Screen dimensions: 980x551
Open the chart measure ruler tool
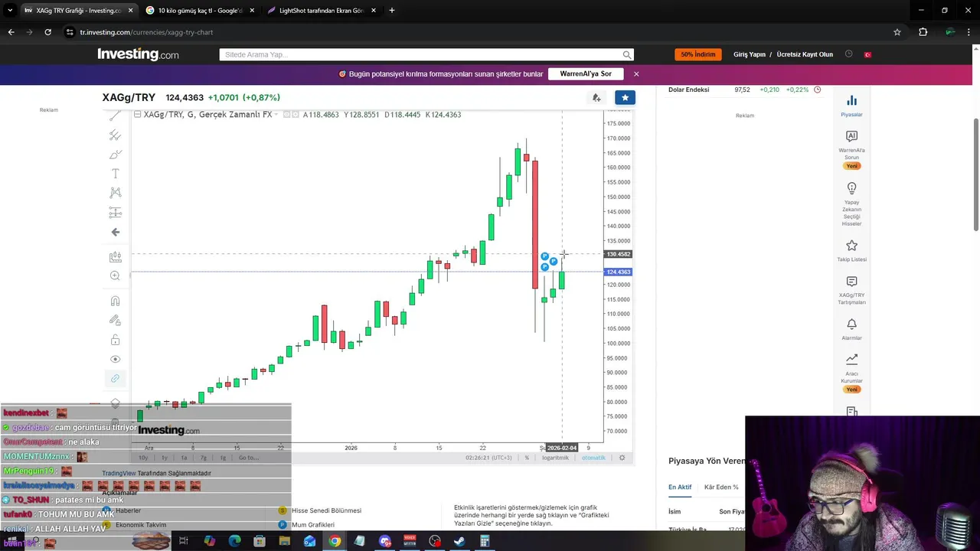pyautogui.click(x=115, y=257)
